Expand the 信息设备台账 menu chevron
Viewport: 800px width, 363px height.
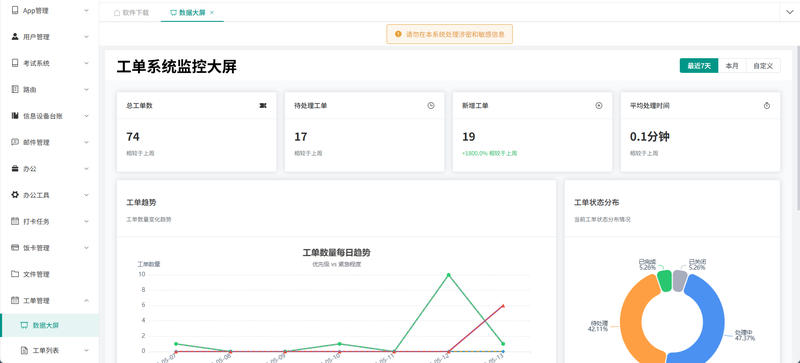coord(86,116)
